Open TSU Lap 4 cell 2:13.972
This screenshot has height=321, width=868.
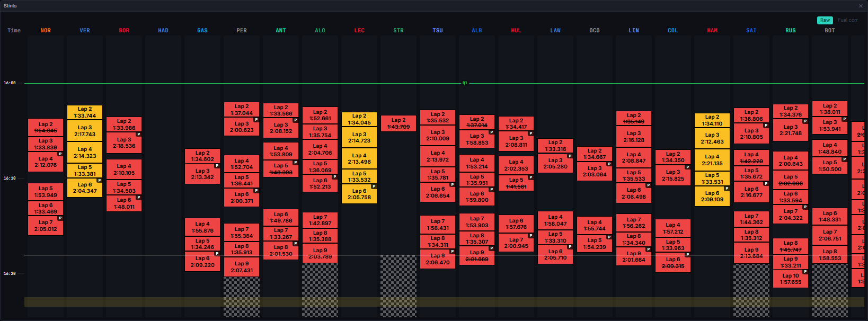[x=438, y=156]
